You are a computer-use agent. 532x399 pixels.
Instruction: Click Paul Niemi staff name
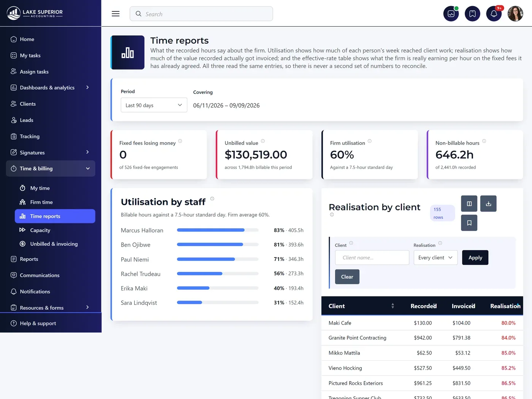[x=135, y=260]
